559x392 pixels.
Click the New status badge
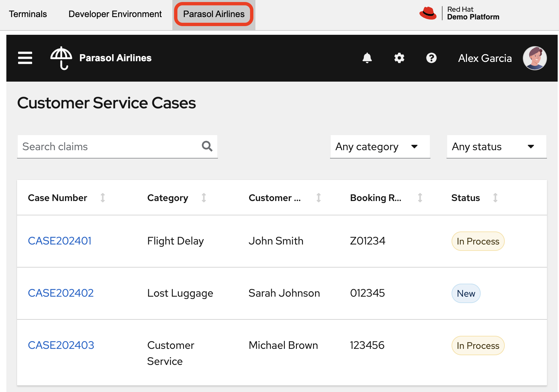(466, 293)
